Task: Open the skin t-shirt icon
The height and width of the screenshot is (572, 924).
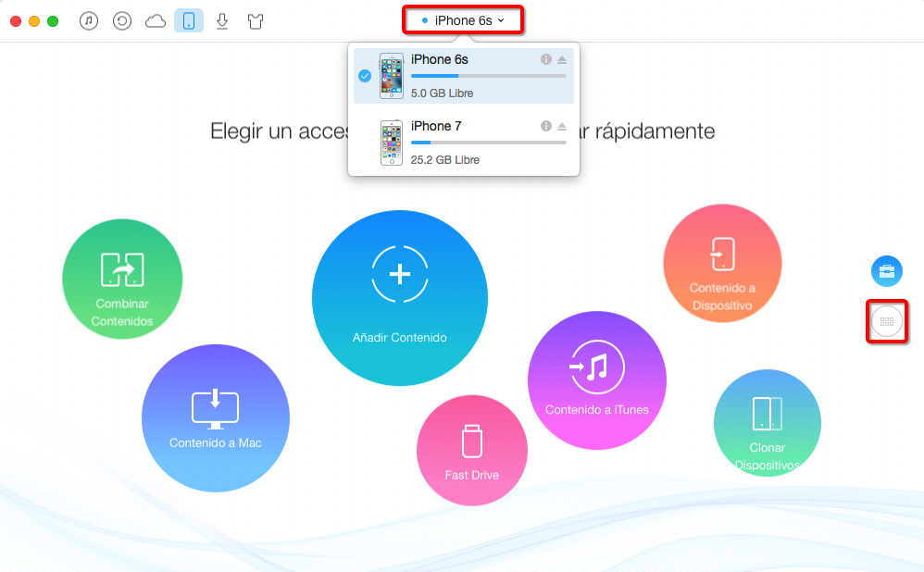Action: [256, 22]
